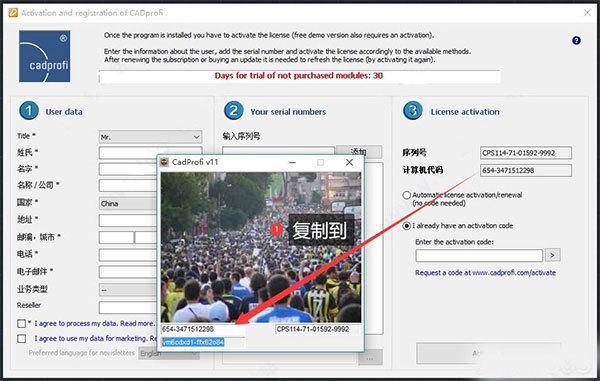Click the step 1 User data circle icon
The image size is (600, 381).
pos(29,111)
